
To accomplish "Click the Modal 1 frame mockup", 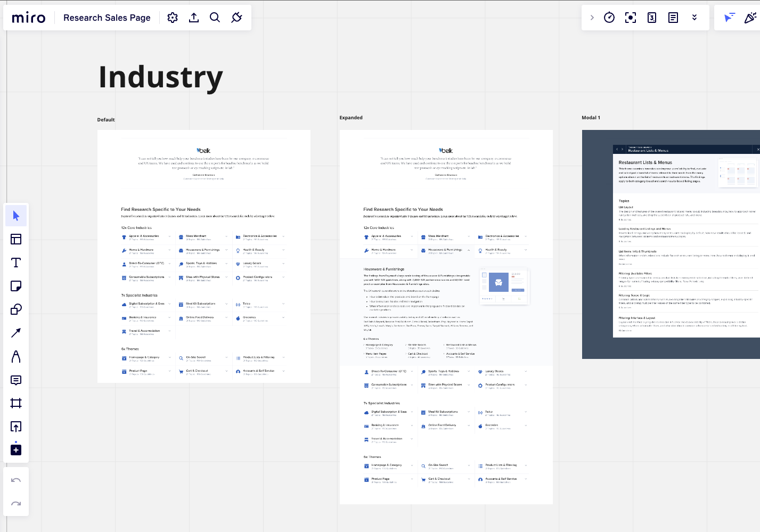I will [671, 244].
